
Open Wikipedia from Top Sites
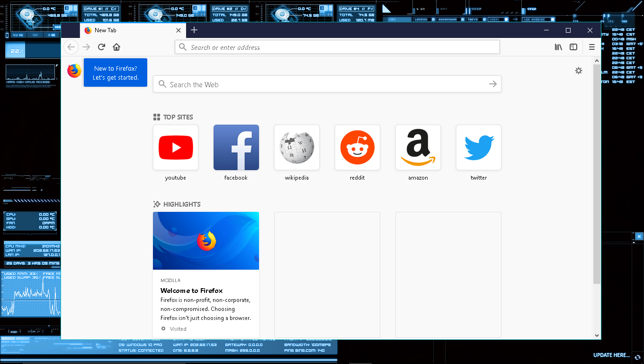297,147
